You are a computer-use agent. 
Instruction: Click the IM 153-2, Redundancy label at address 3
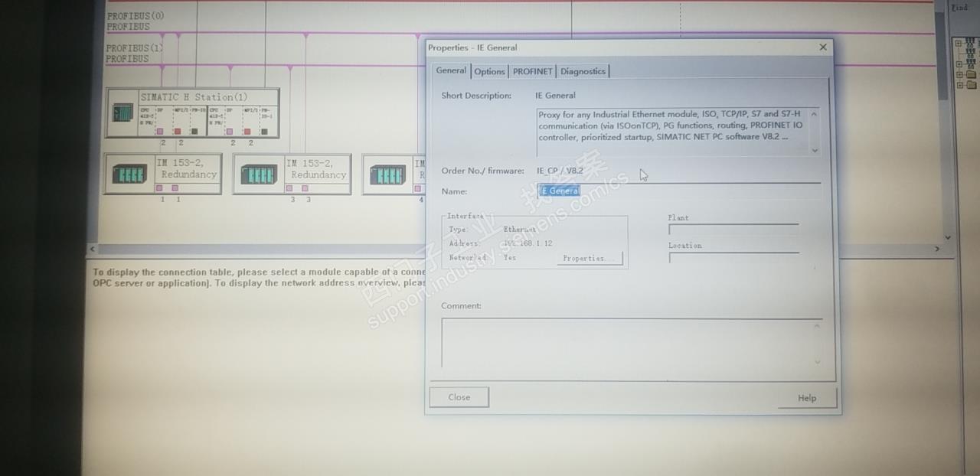tap(318, 168)
